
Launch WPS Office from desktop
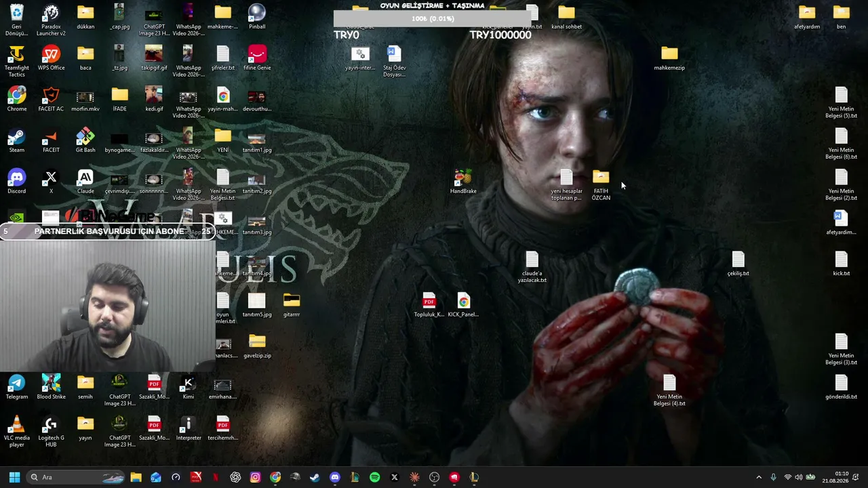click(x=51, y=58)
